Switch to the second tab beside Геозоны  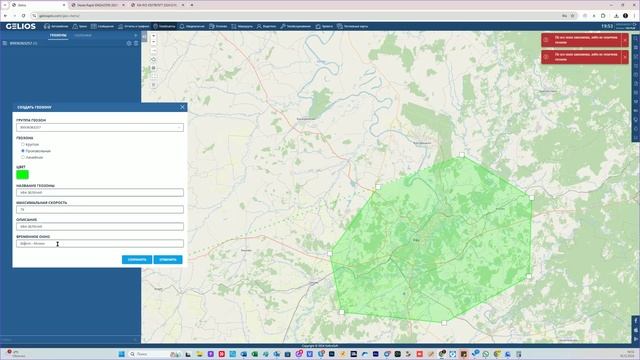[83, 36]
